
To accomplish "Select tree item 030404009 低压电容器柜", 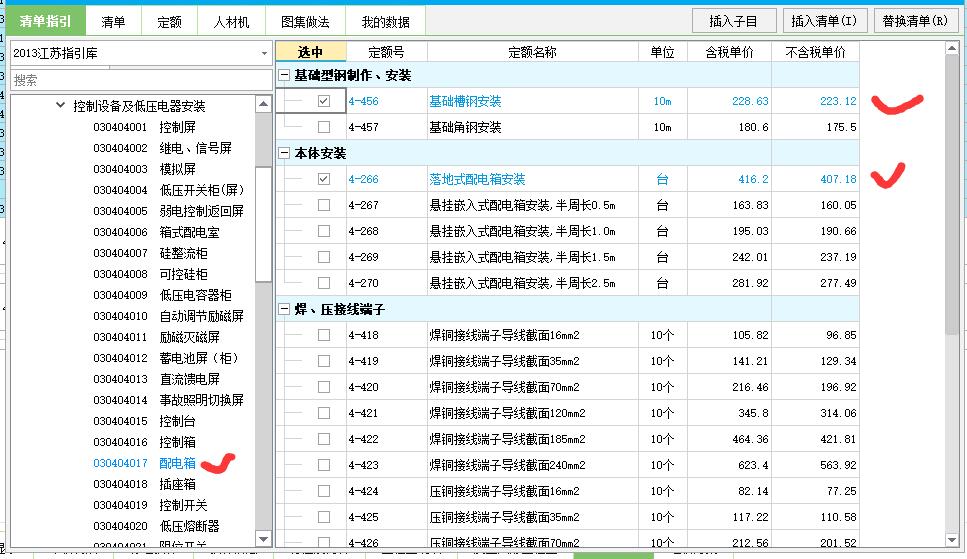I will [162, 295].
